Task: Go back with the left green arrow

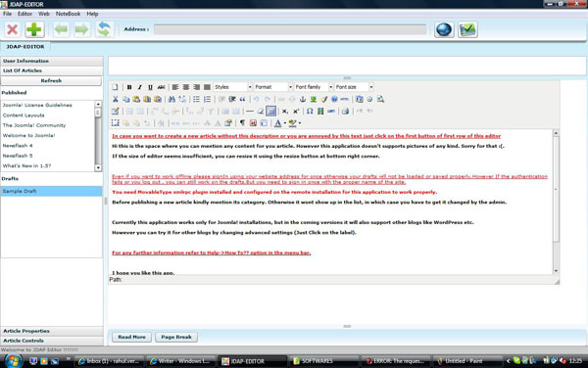Action: tap(61, 29)
